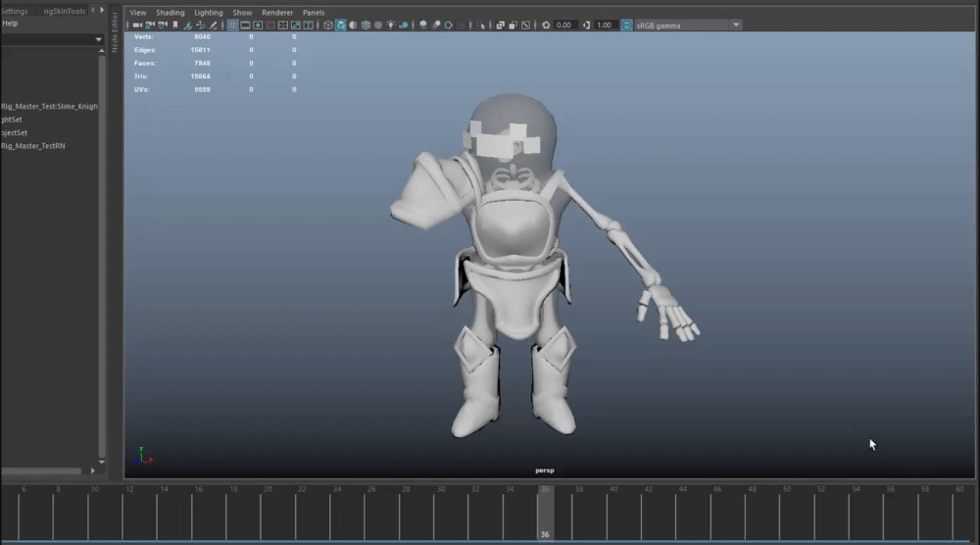
Task: Click the select camera icon in panel toolbar
Action: coord(136,25)
